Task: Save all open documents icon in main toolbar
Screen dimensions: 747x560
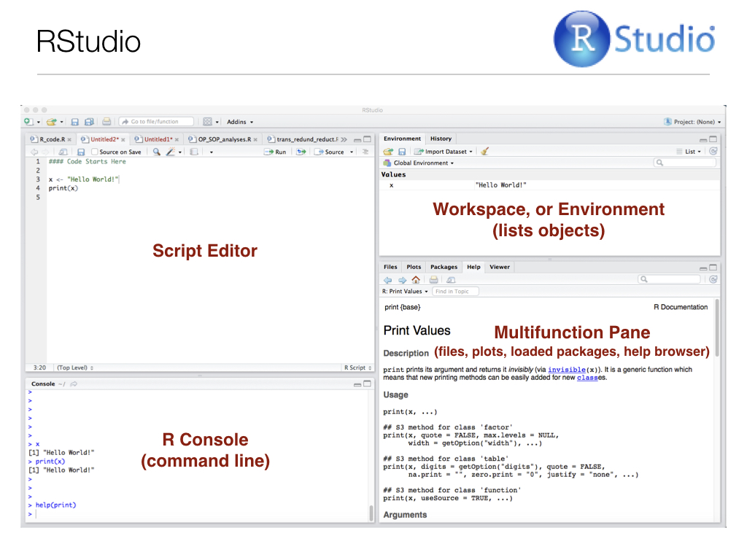Action: point(88,122)
